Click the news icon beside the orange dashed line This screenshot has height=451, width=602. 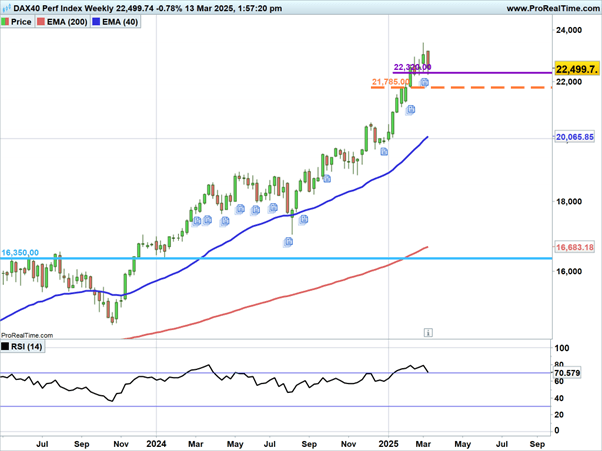click(424, 82)
